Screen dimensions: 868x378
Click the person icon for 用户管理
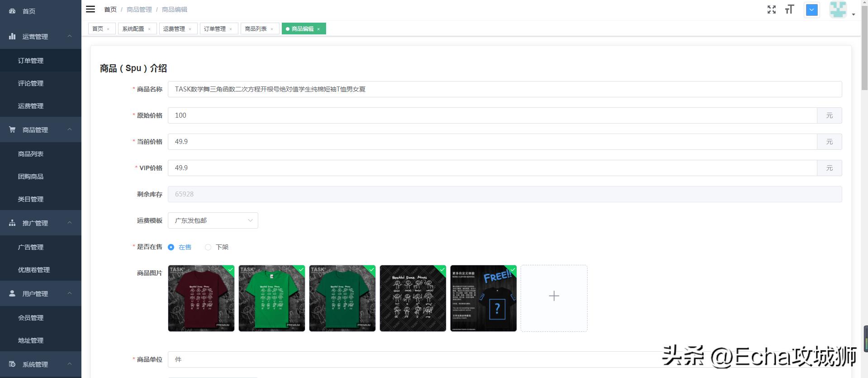coord(12,293)
